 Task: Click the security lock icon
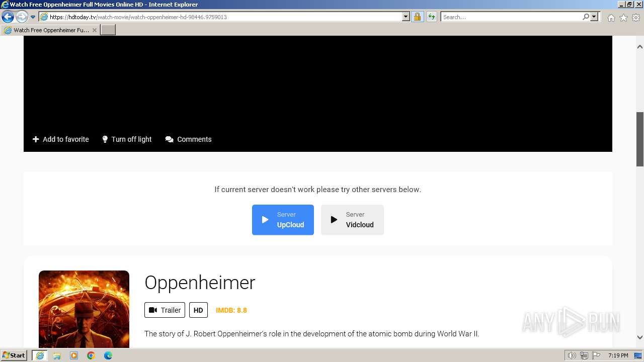(417, 17)
